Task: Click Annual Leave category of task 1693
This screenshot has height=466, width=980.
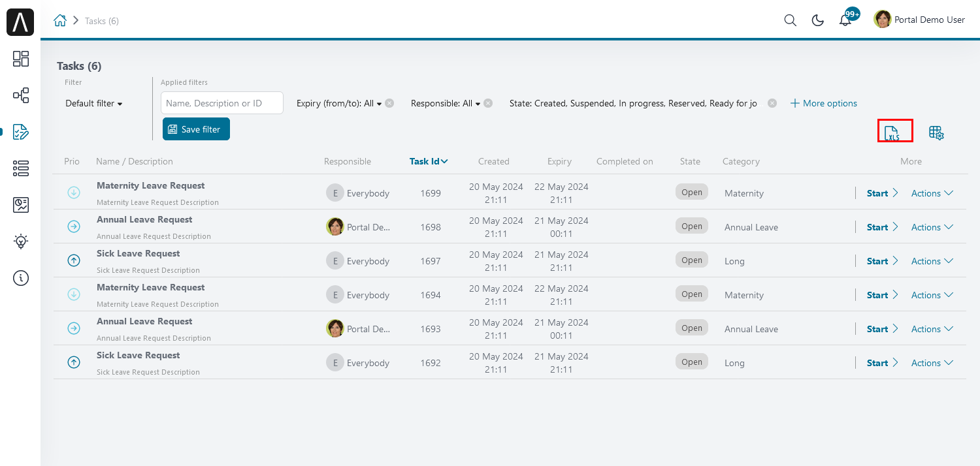Action: [x=751, y=329]
